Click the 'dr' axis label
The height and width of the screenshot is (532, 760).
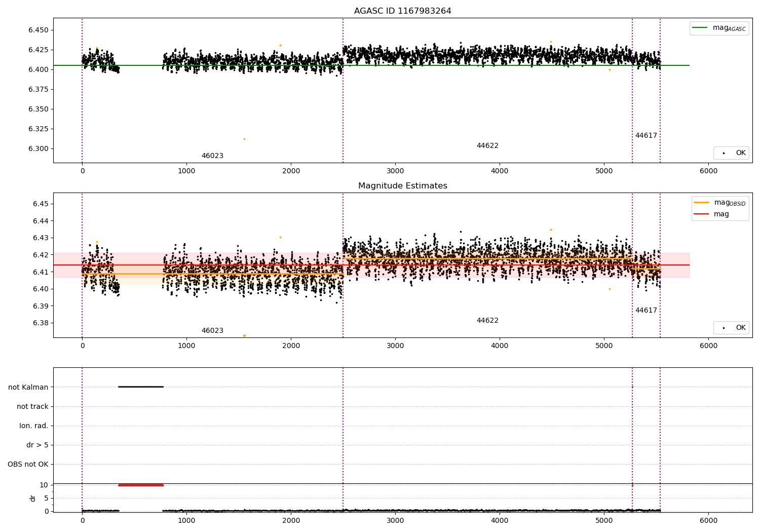pos(33,498)
